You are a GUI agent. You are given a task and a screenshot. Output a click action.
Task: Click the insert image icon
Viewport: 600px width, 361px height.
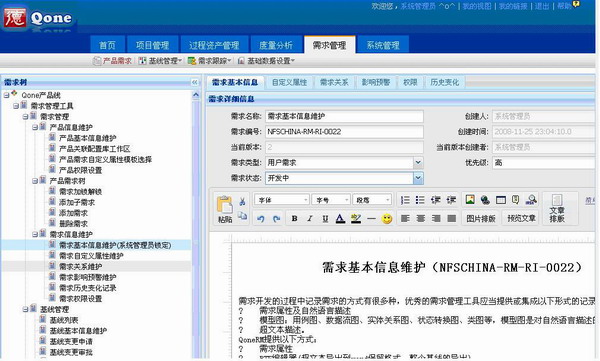pos(470,199)
